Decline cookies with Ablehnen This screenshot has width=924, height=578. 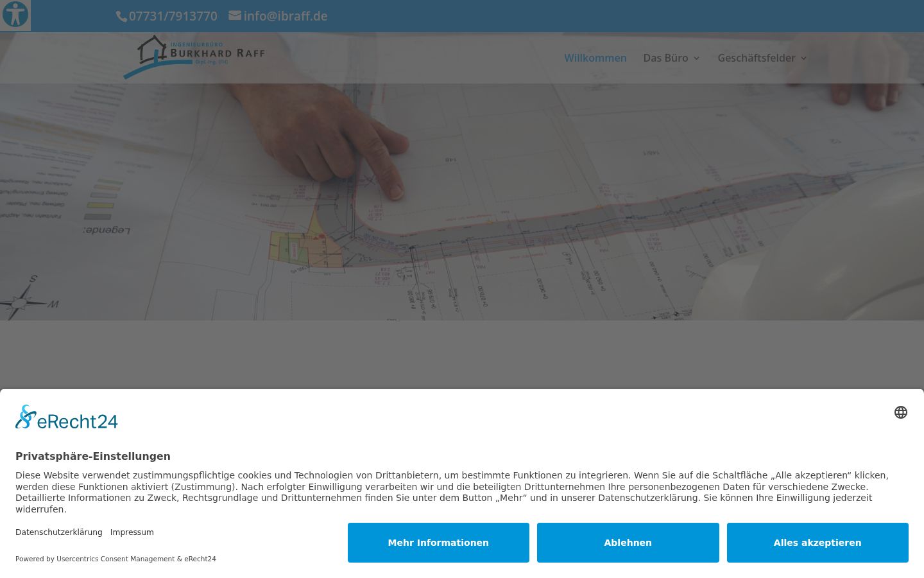click(628, 543)
